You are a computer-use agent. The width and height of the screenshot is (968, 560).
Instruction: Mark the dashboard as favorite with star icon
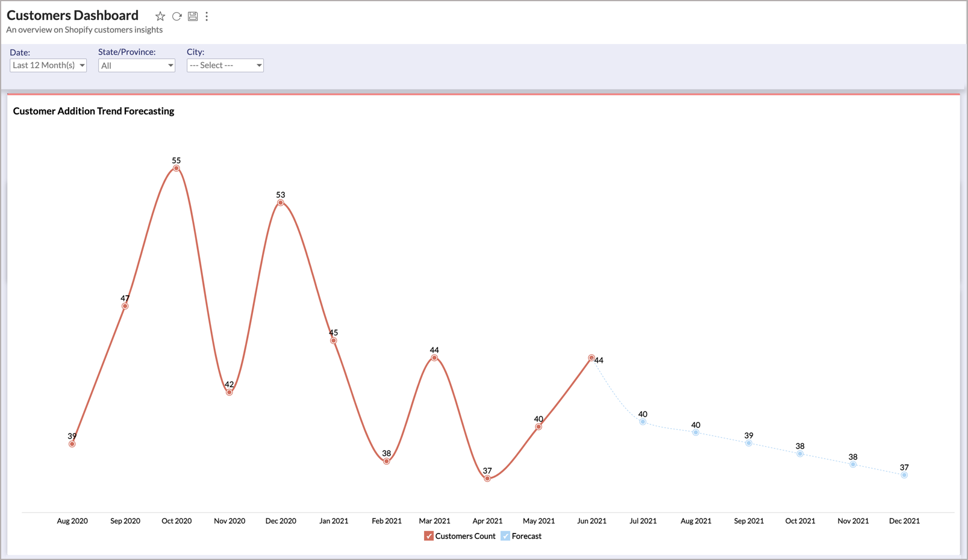coord(160,16)
